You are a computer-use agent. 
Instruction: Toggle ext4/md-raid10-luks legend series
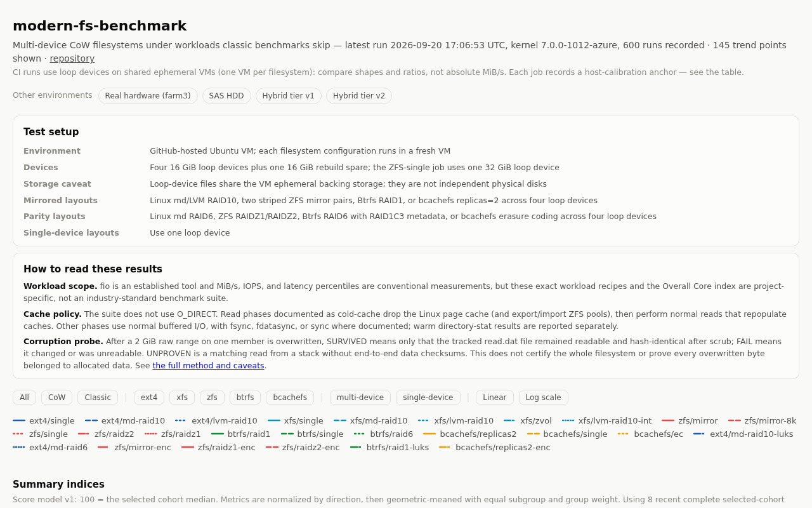coord(743,434)
